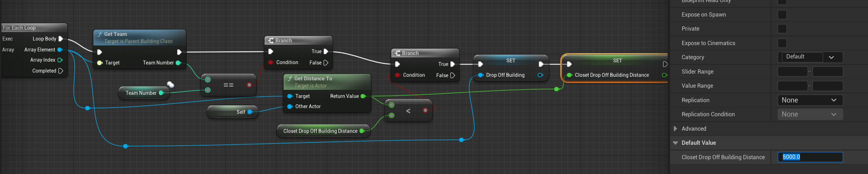Click the Array Element output pin
Viewport: 868px width, 174px height.
tap(60, 50)
